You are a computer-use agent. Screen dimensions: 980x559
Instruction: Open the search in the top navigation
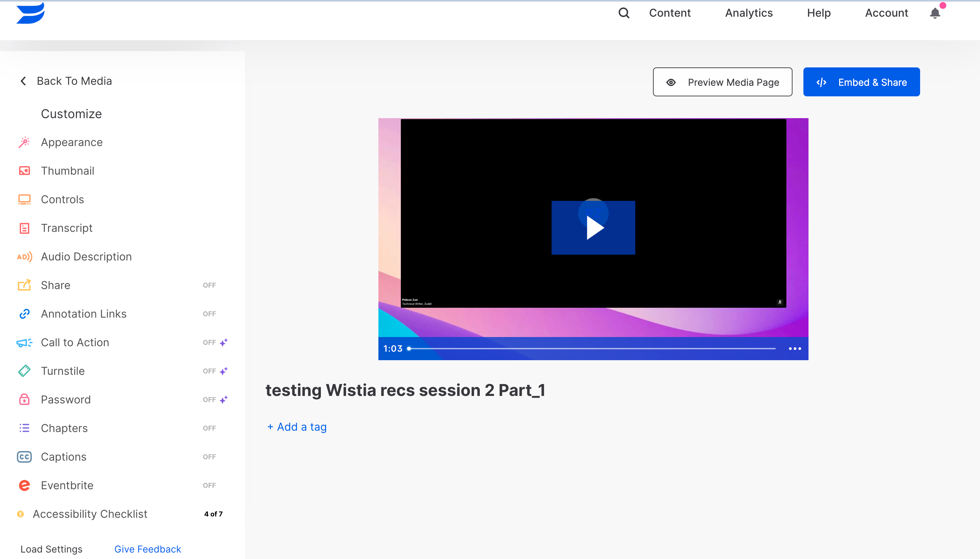(x=623, y=13)
